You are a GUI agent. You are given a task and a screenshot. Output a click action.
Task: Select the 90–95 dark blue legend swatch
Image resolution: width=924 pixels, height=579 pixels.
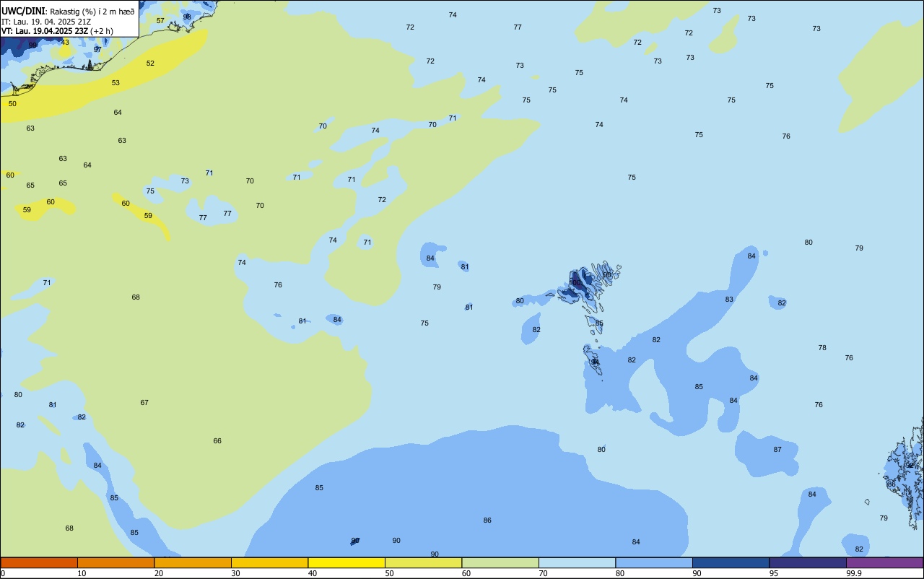(x=731, y=562)
